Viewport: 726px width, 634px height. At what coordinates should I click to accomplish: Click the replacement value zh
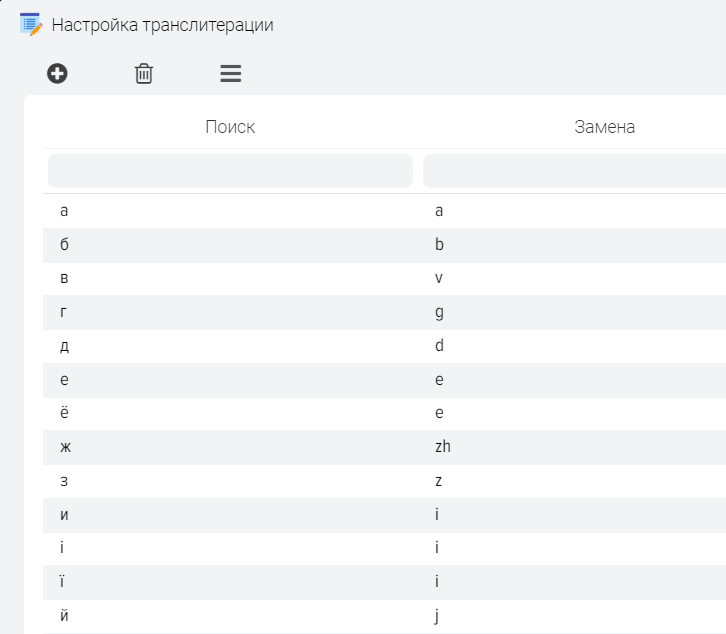pos(443,447)
